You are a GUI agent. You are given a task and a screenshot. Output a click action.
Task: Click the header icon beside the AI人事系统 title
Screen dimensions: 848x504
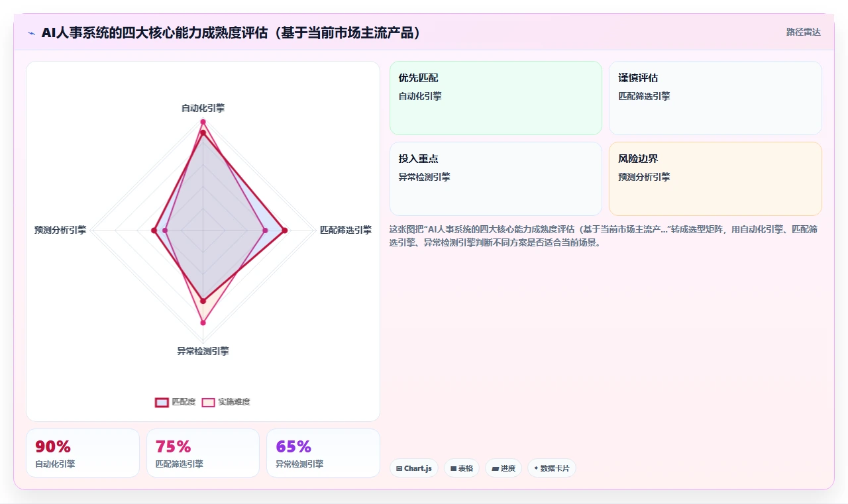[x=31, y=33]
